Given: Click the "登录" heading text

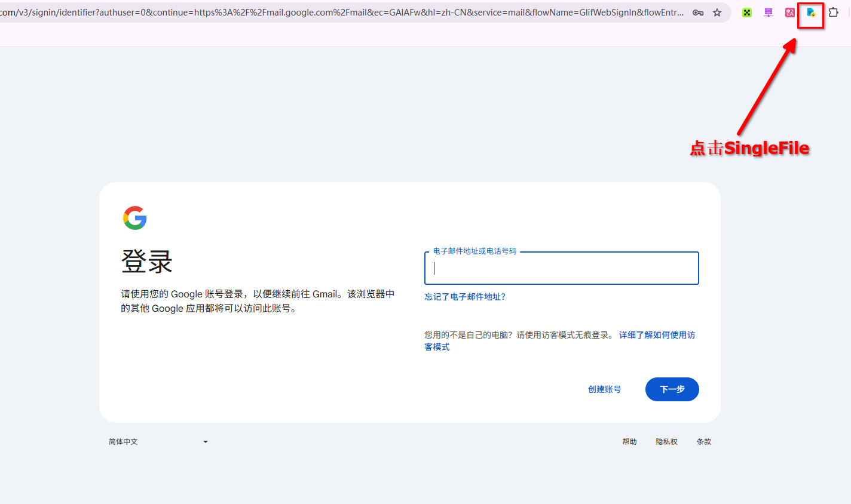Looking at the screenshot, I should pos(147,262).
